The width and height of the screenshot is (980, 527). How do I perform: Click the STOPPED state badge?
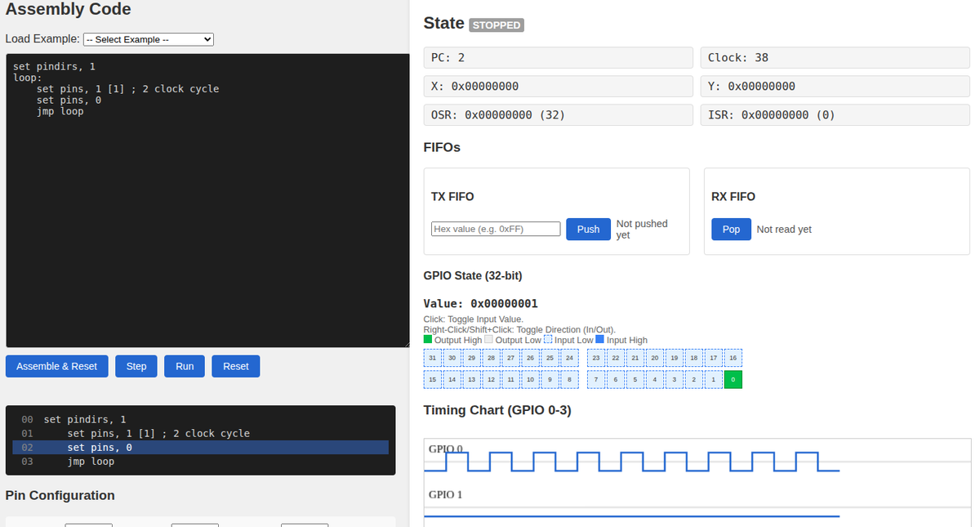497,25
